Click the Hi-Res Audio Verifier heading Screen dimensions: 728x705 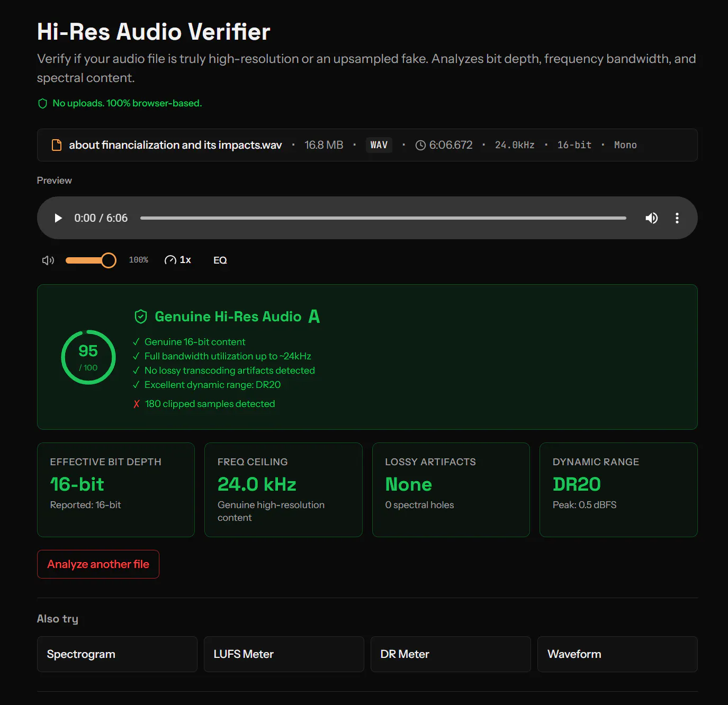pyautogui.click(x=154, y=32)
